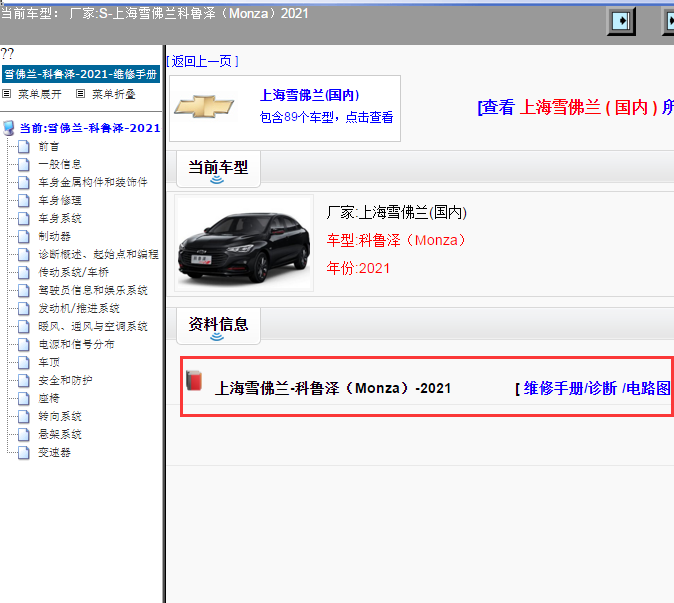Open 驾驶员信息和娱乐系统 chapter

pyautogui.click(x=93, y=291)
